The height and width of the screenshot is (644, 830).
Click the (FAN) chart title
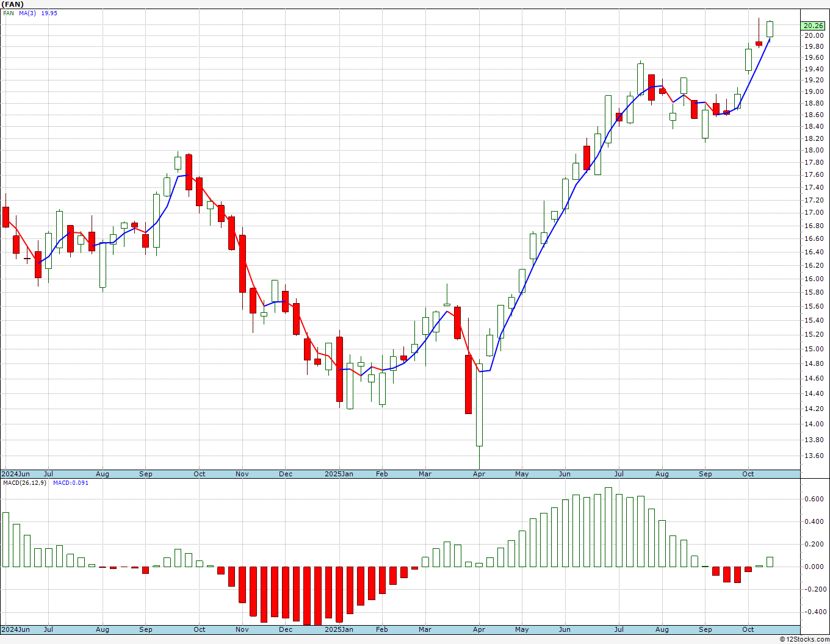pos(13,4)
